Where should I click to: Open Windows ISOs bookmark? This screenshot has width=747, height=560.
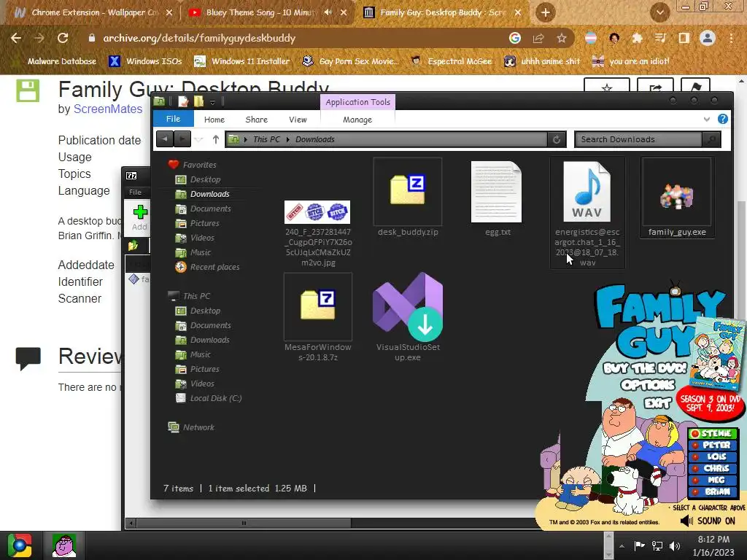145,61
